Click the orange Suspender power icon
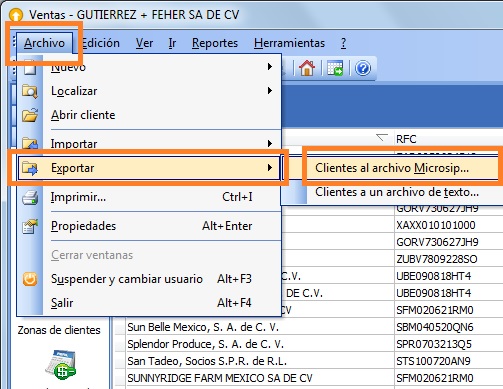This screenshot has height=389, width=503. tap(30, 279)
